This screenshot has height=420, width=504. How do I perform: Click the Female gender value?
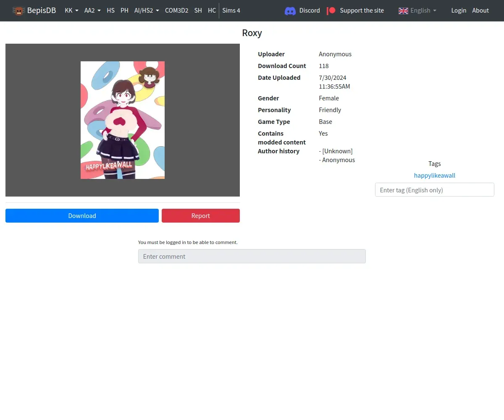[329, 98]
